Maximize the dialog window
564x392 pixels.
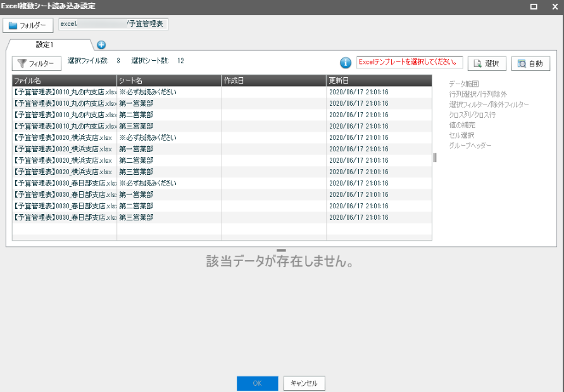(534, 6)
